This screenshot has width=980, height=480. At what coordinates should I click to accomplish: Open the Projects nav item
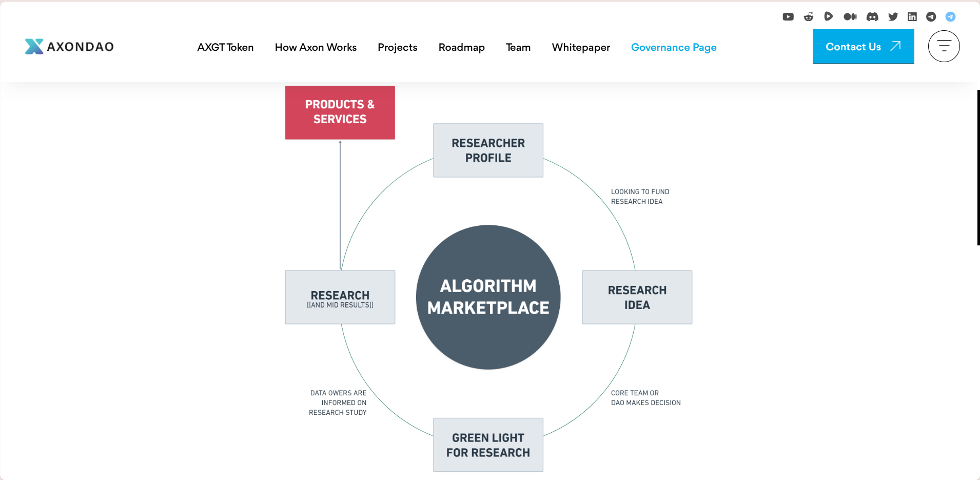[397, 47]
